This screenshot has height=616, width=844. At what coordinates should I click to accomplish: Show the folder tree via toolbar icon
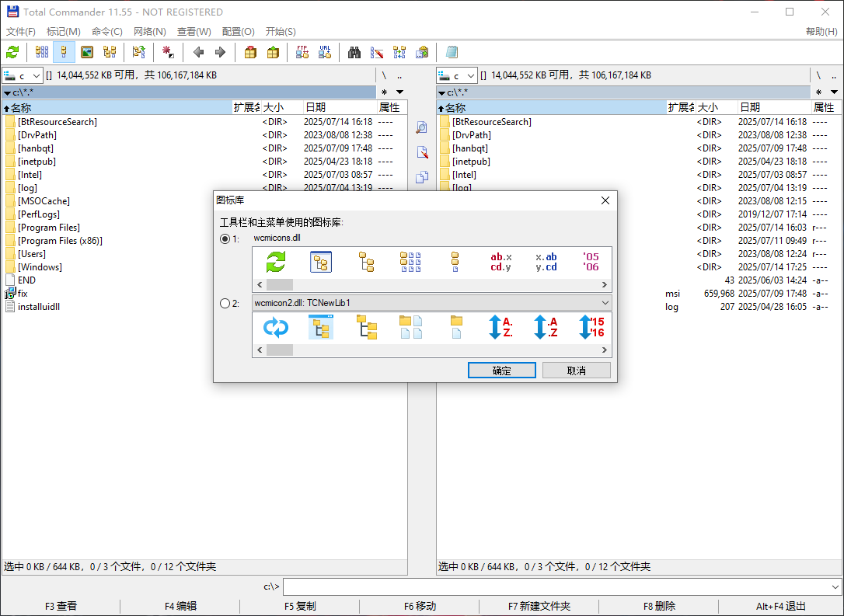[110, 52]
